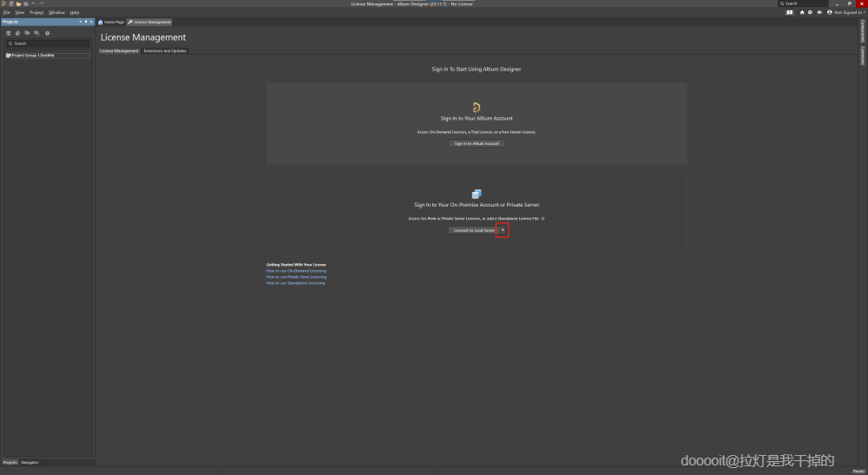Switch to the Extensions and Updates tab
868x475 pixels.
pyautogui.click(x=165, y=51)
